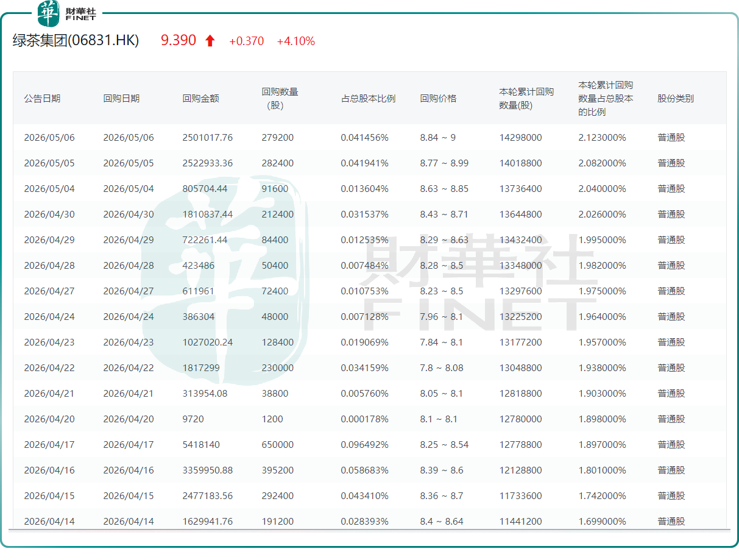
Task: Sort by 回购日期 column header
Action: click(121, 98)
